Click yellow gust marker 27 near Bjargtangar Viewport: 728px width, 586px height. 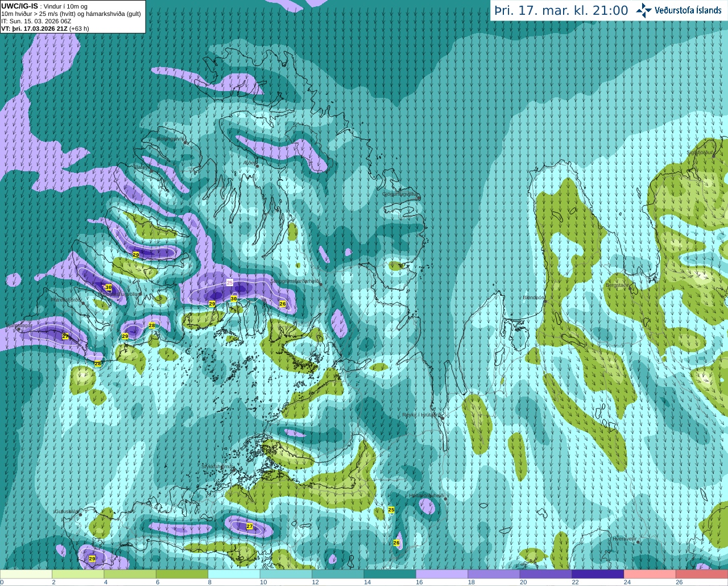(65, 336)
